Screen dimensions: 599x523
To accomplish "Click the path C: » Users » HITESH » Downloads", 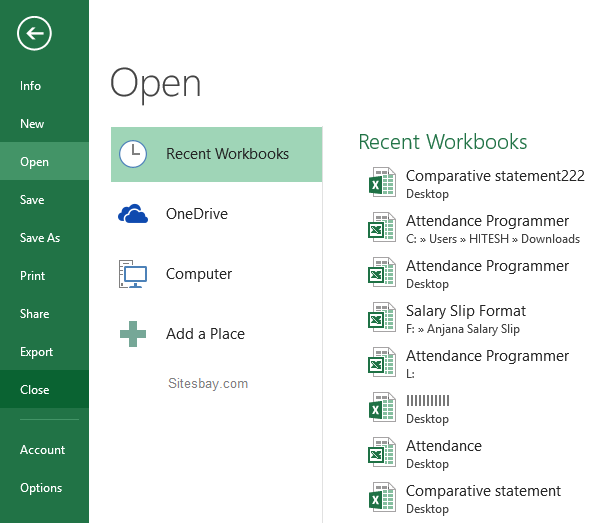I will (x=493, y=239).
